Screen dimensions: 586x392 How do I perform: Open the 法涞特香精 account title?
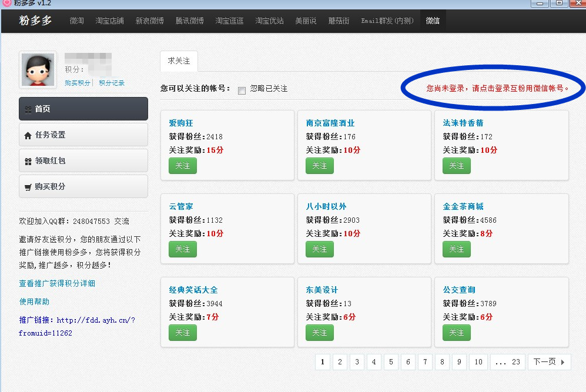463,123
